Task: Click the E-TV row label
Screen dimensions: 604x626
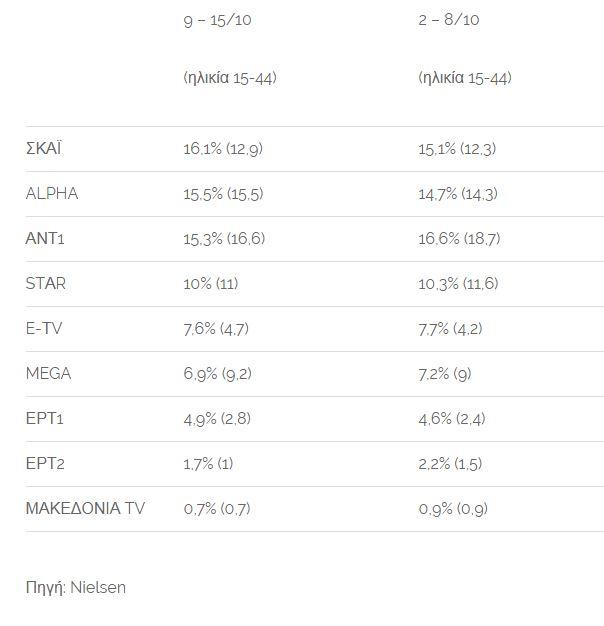Action: (46, 329)
